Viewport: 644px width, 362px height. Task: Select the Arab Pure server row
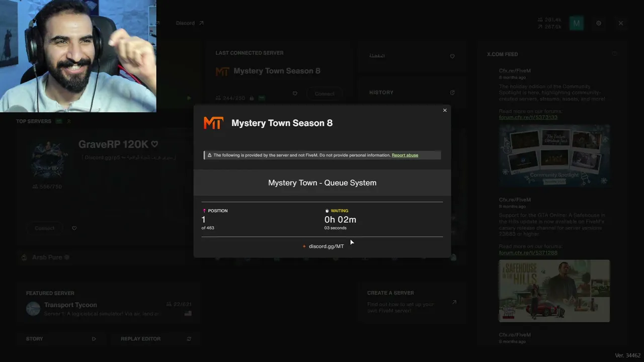pos(108,257)
